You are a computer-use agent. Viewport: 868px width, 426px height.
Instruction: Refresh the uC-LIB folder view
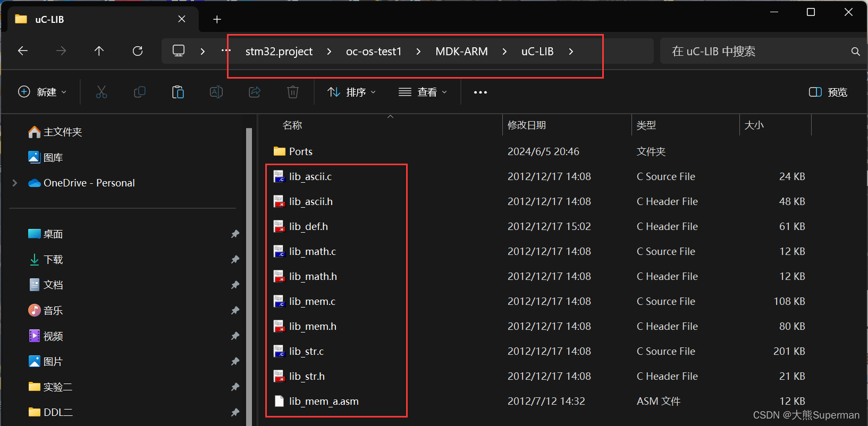(138, 51)
